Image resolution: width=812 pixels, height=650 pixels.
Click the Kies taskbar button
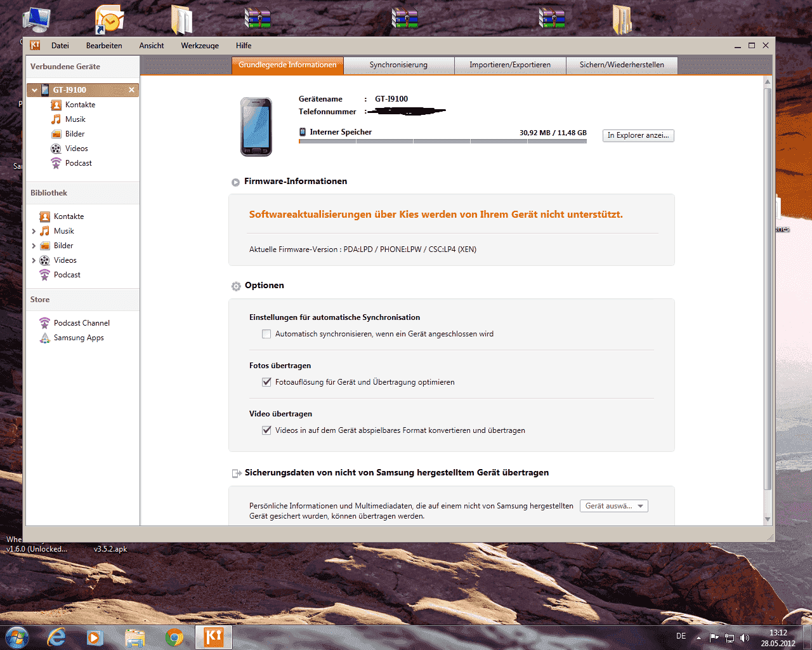point(214,637)
